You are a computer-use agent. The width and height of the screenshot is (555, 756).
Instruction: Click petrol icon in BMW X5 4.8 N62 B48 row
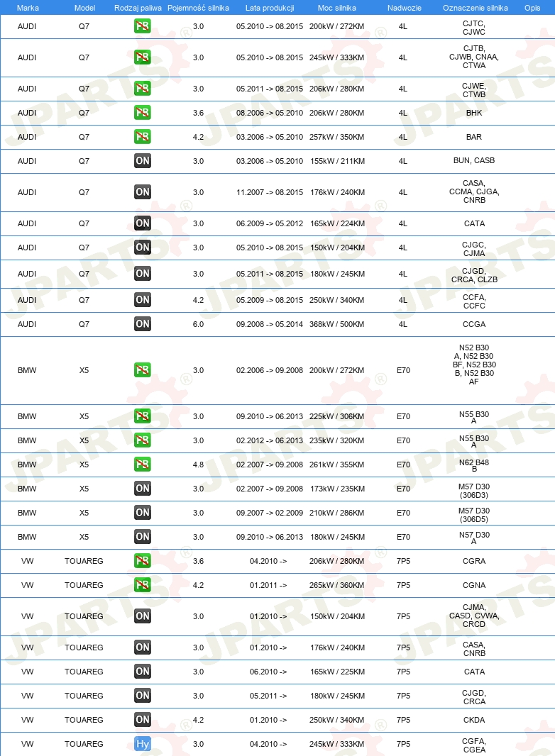pos(143,465)
